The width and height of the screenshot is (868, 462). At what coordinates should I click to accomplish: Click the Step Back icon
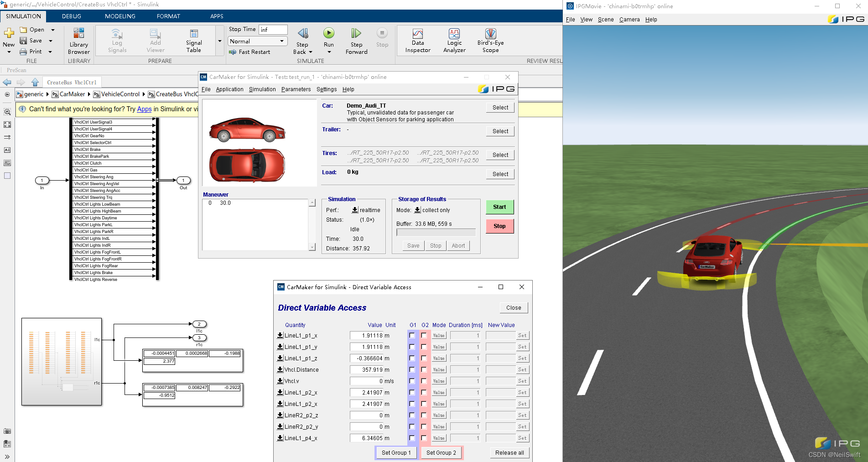[302, 33]
